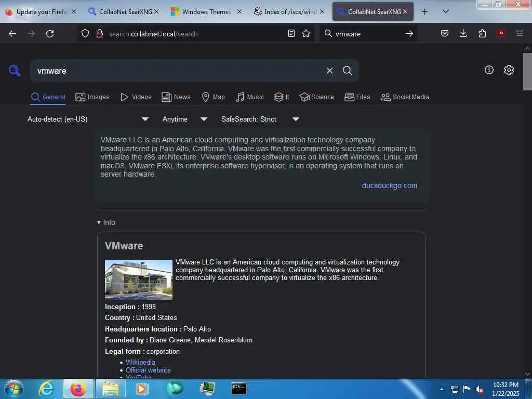
Task: Close the Windows Themes tab
Action: click(x=239, y=12)
